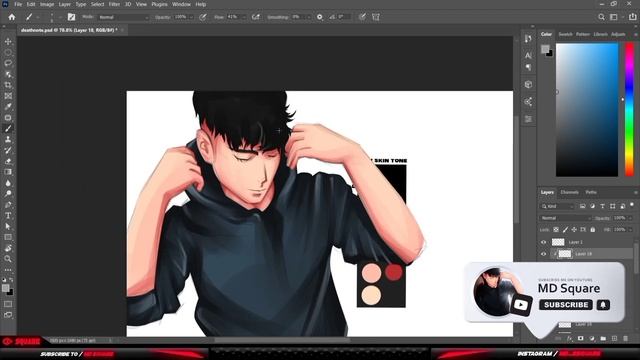Open the Edit Toolbar ellipsis
Viewport: 640px width, 360px height.
pyautogui.click(x=8, y=270)
